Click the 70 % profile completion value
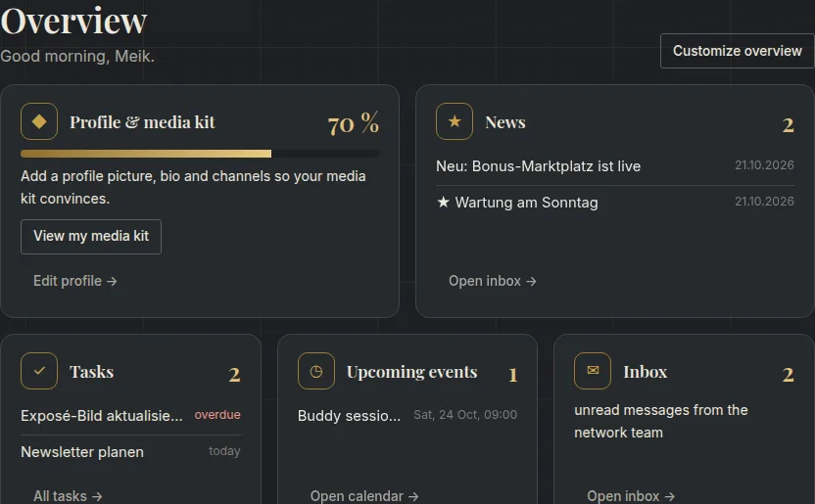The width and height of the screenshot is (815, 504). pyautogui.click(x=353, y=123)
